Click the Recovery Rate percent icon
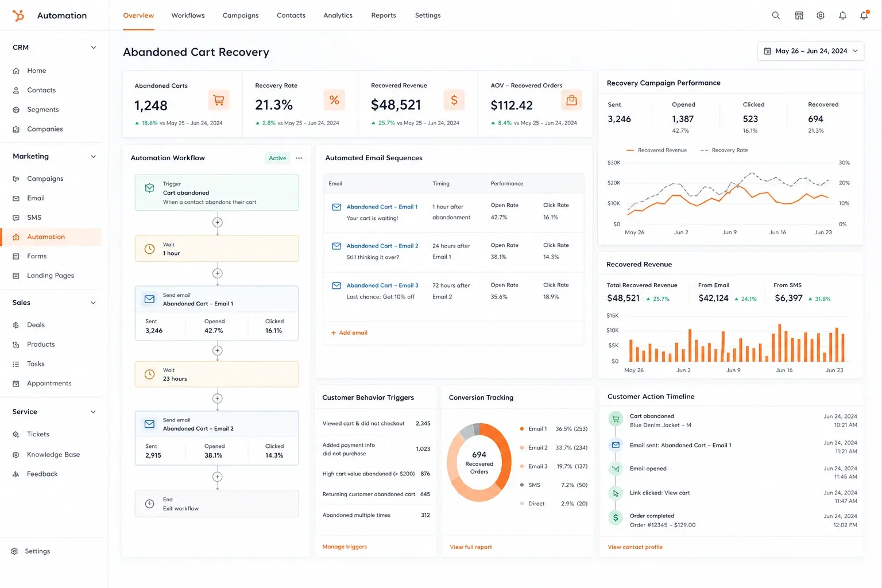This screenshot has height=588, width=882. 334,100
